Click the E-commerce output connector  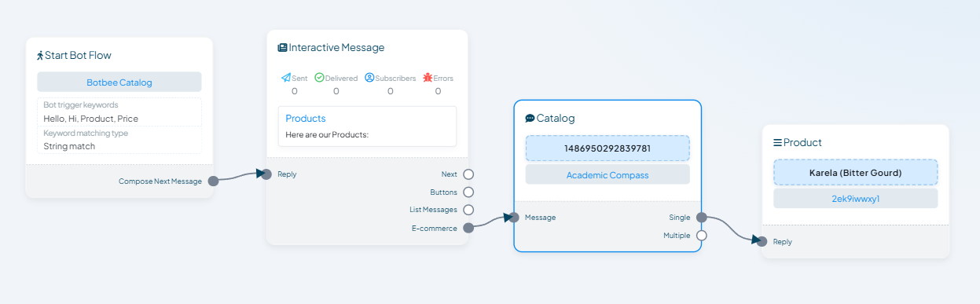point(468,228)
